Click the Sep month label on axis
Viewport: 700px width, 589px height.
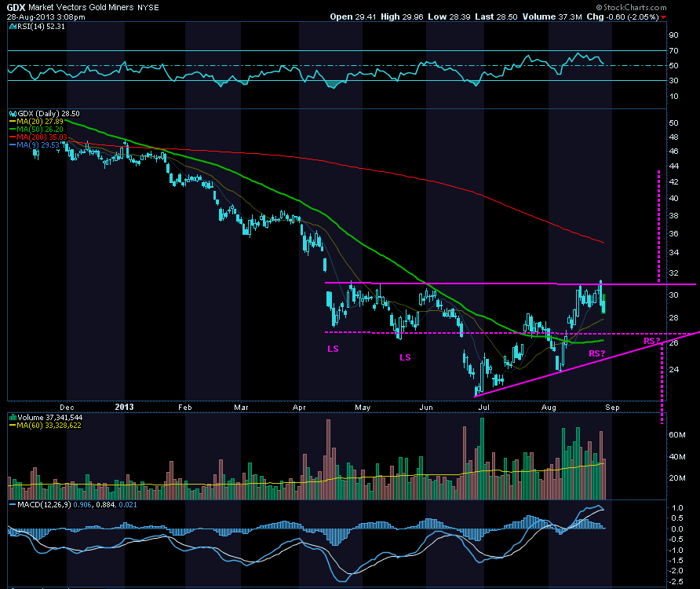coord(612,408)
